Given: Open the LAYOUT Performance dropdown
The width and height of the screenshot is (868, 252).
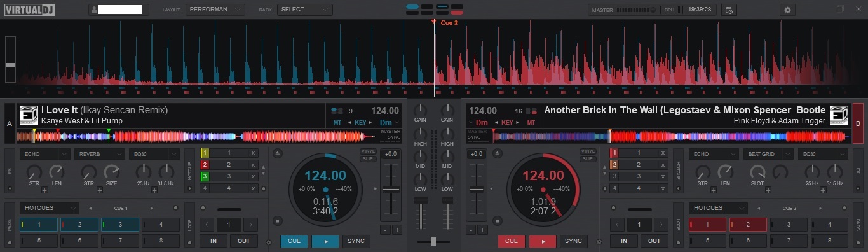Looking at the screenshot, I should pos(215,10).
